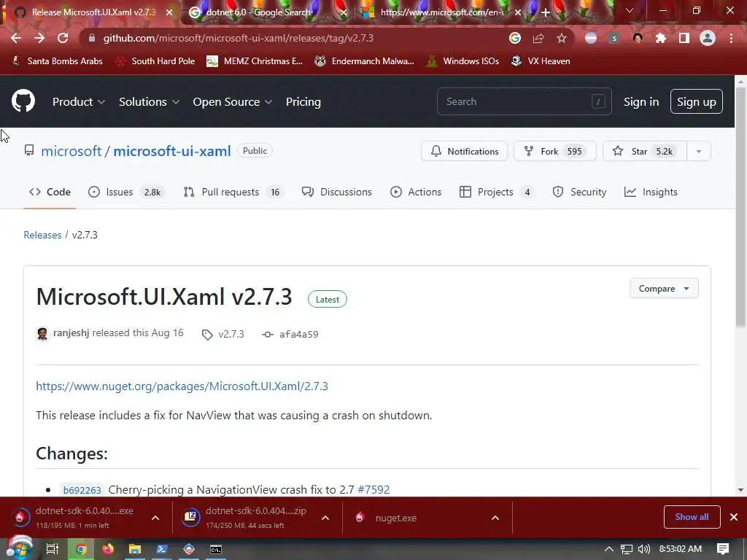
Task: Open the tab search chevron
Action: 630,10
